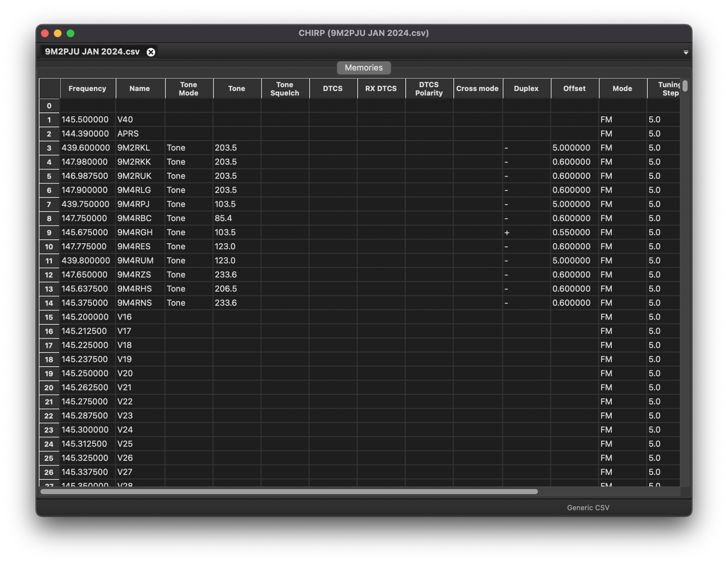The height and width of the screenshot is (564, 728).
Task: Close the 9M2PJU JAN 2024.csv tab
Action: click(151, 52)
